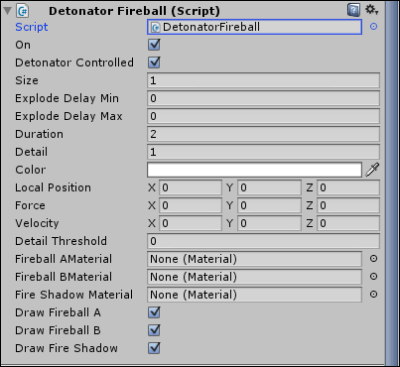Screen dimensions: 400x367
Task: Click the Duration value field
Action: 263,134
